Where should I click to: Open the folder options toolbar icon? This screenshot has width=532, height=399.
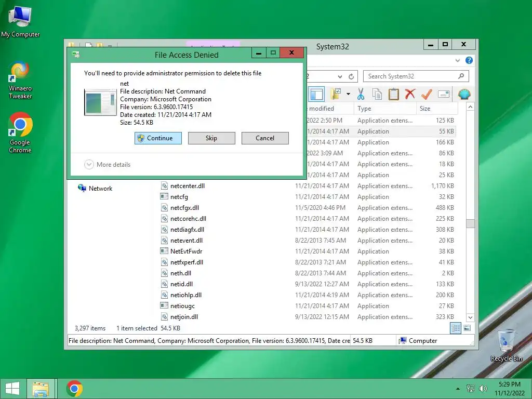pos(336,94)
